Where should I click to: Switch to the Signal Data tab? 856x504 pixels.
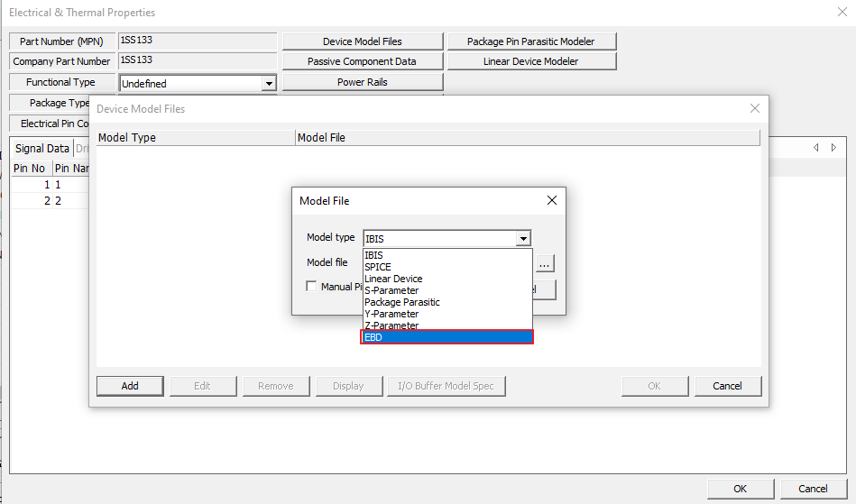point(41,148)
